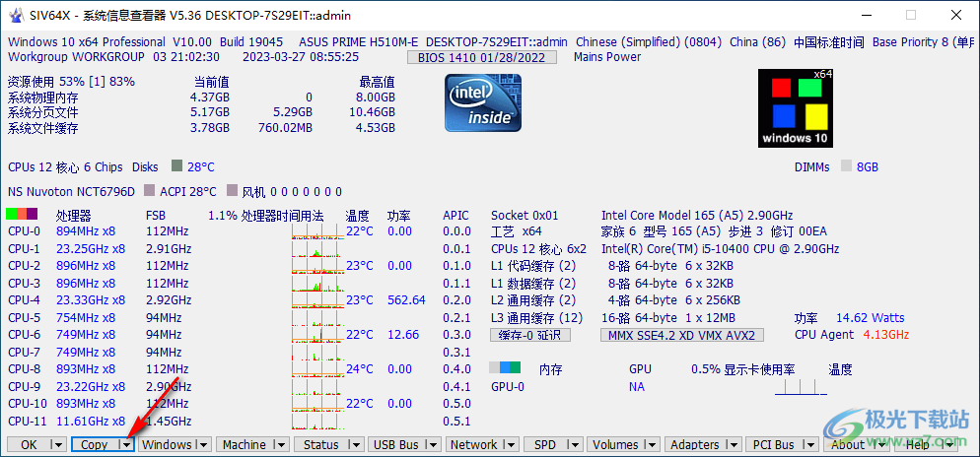Click the MMX SSE4.2 XD VMX AVX2 button

(682, 335)
